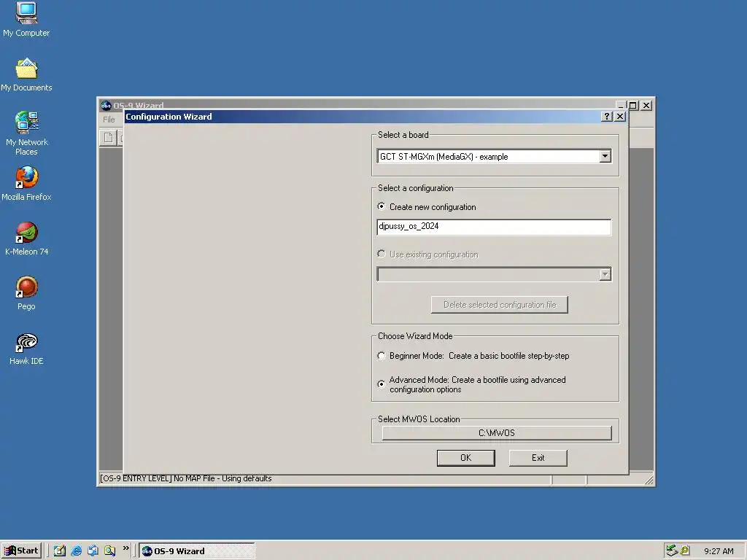Close the Configuration Wizard dialog
Screen dimensions: 747x560
(x=620, y=116)
